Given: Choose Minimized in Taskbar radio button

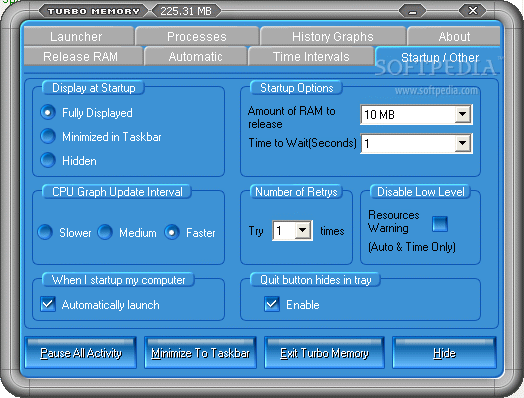Looking at the screenshot, I should point(48,136).
